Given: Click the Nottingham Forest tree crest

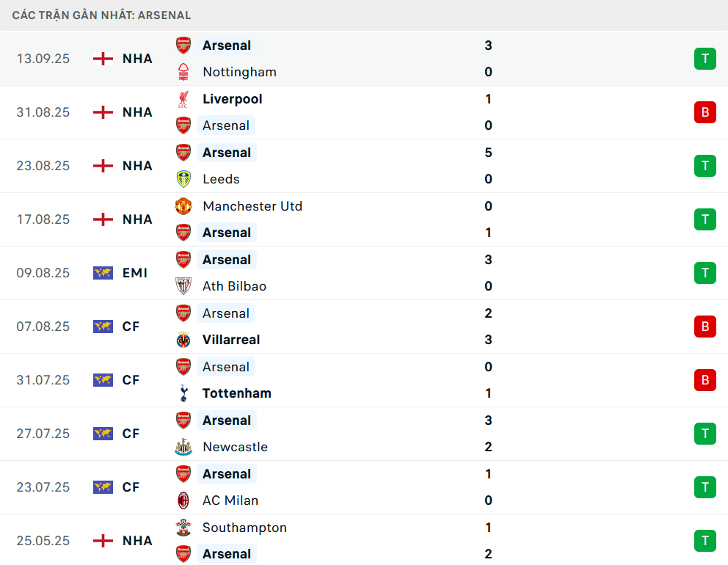Looking at the screenshot, I should pos(183,72).
